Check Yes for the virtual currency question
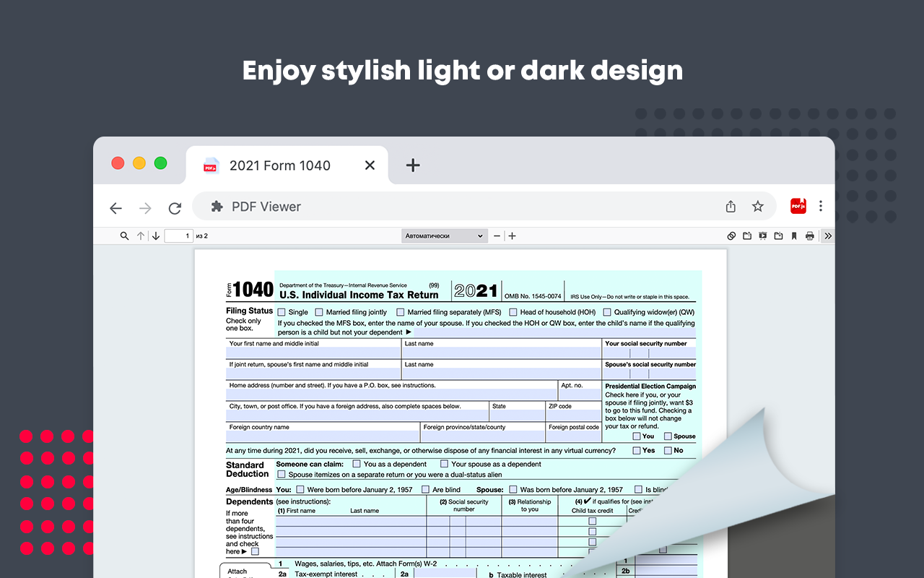Viewport: 924px width, 578px height. pyautogui.click(x=637, y=450)
